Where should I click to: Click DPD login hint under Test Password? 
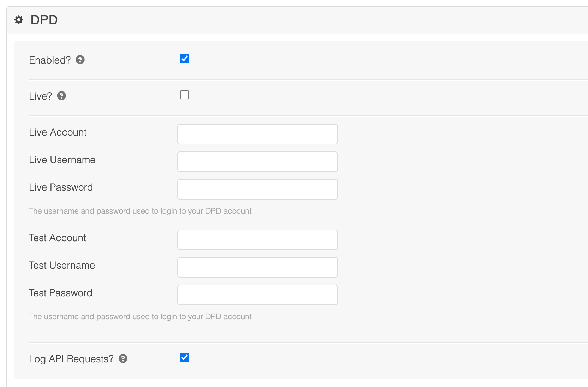[x=140, y=317]
